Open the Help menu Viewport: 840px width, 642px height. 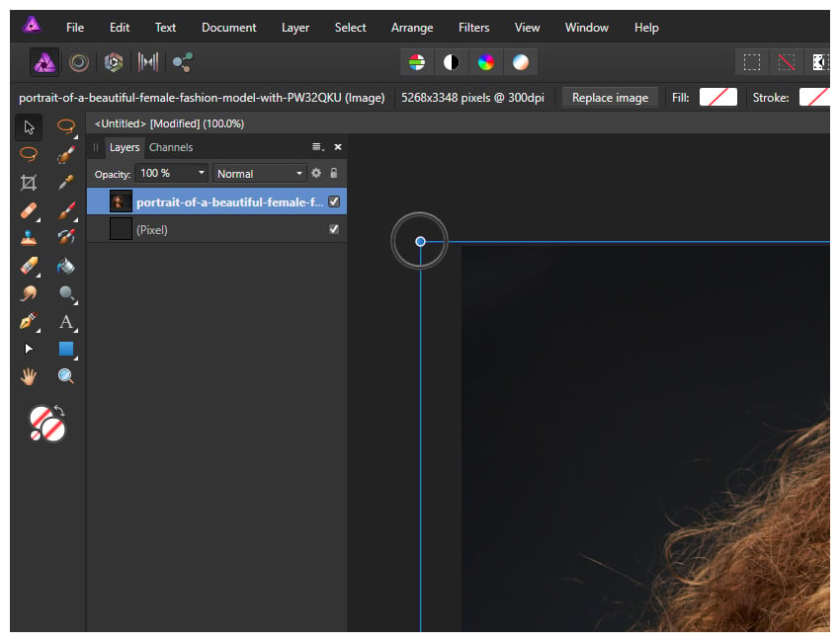tap(646, 28)
